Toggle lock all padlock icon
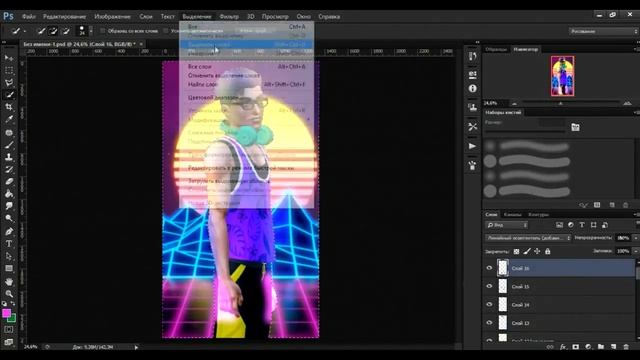This screenshot has width=640, height=360. [548, 251]
